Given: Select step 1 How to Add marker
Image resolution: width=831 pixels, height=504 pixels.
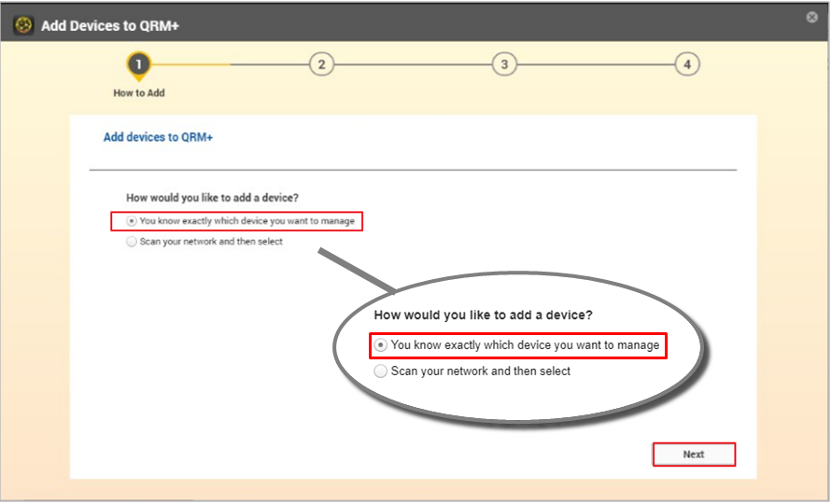Looking at the screenshot, I should (138, 65).
